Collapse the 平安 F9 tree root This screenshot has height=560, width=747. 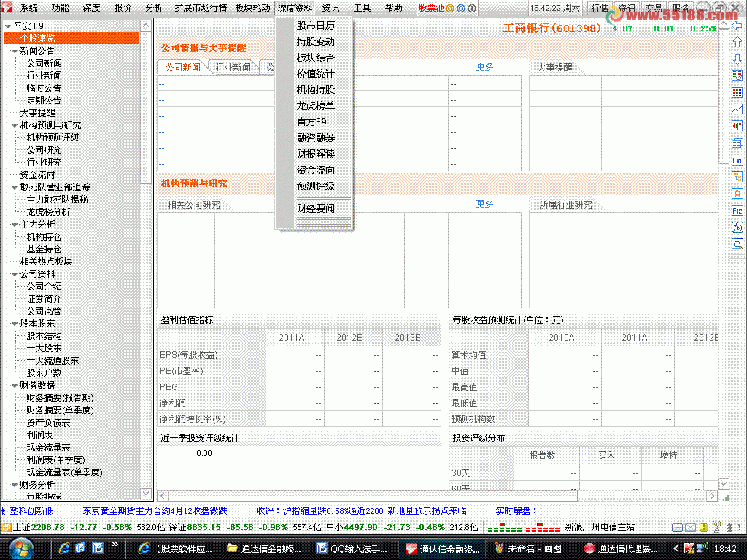[x=7, y=26]
